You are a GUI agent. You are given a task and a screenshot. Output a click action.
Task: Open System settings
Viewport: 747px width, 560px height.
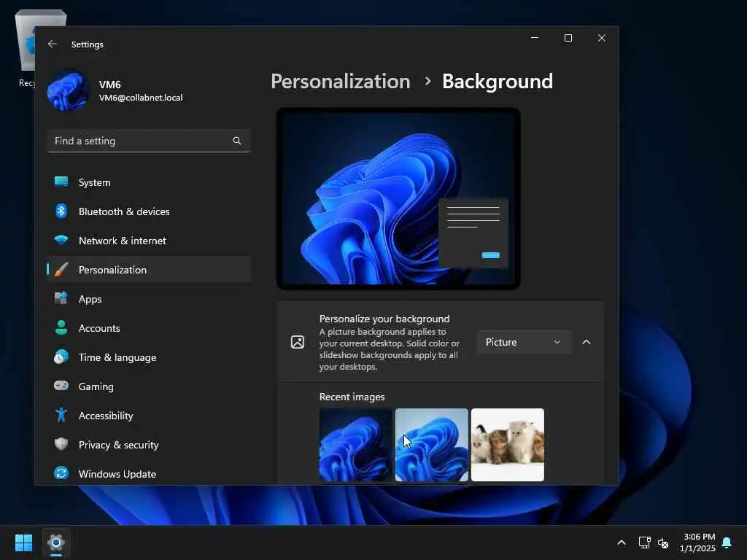[149, 182]
